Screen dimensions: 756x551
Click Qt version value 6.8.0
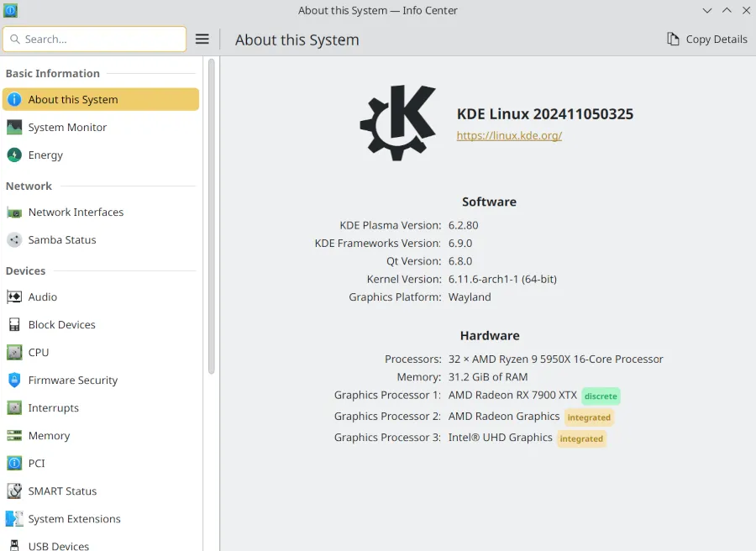[x=460, y=260]
